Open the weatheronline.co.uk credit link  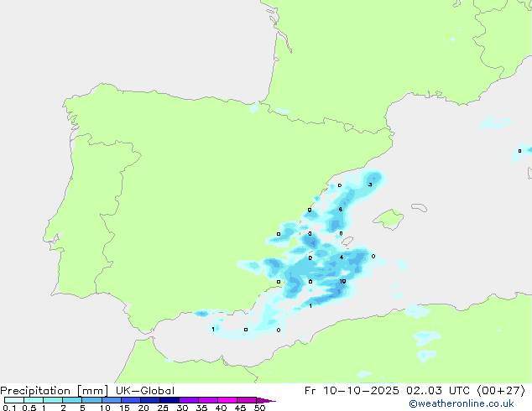pyautogui.click(x=462, y=403)
